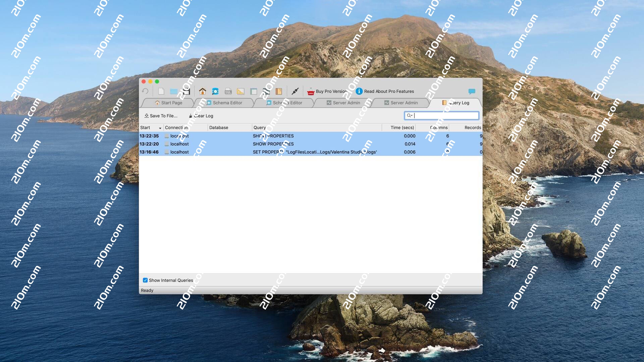Click the Start Page home toolbar icon
This screenshot has height=362, width=644.
coord(202,91)
